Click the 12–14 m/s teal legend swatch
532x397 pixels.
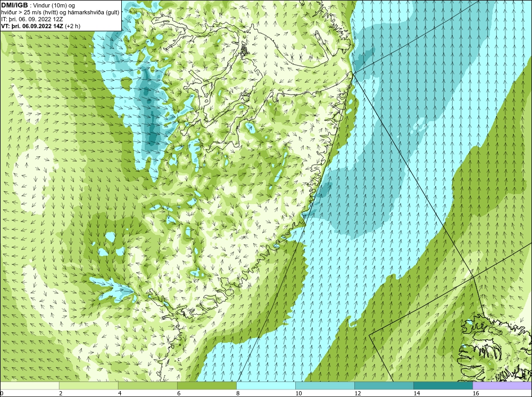pos(384,385)
